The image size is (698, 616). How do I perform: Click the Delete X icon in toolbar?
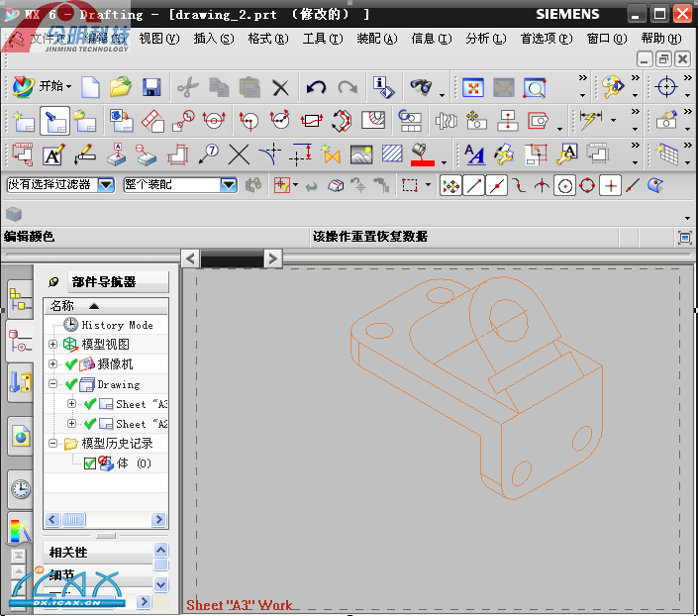pos(280,88)
